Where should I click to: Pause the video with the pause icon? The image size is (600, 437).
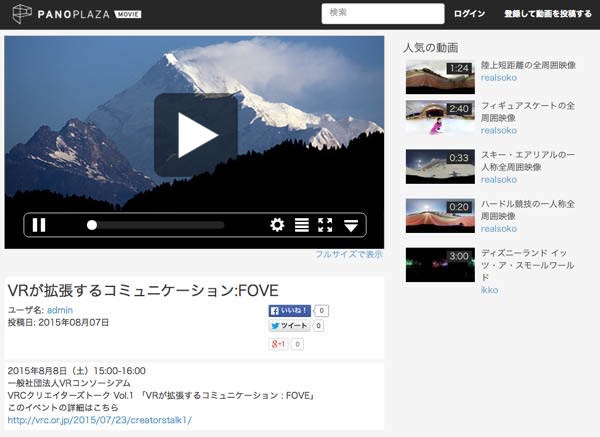coord(39,225)
